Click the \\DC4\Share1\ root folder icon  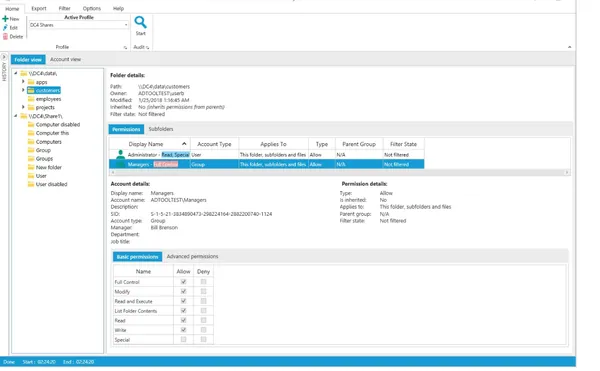[24, 116]
